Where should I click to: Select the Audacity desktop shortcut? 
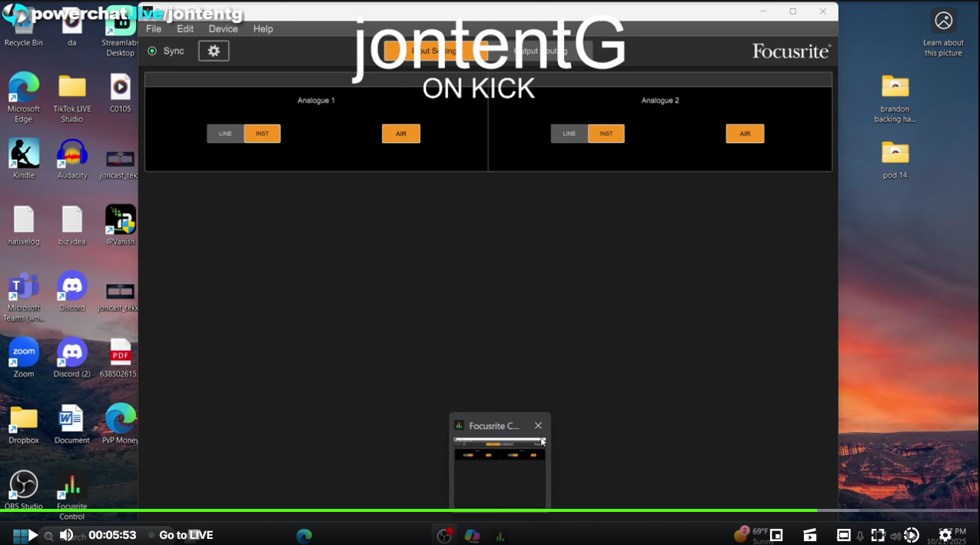[72, 158]
